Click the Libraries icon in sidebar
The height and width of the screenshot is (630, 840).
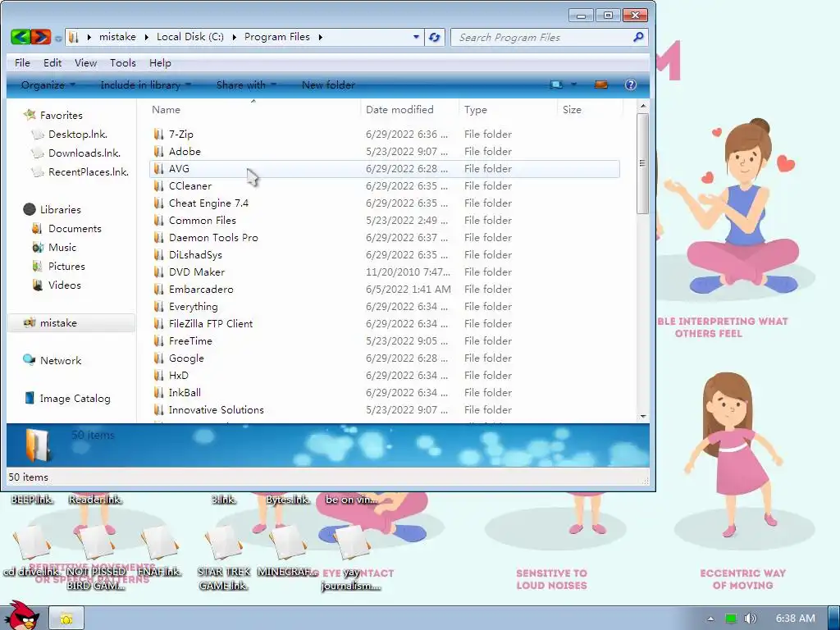30,209
